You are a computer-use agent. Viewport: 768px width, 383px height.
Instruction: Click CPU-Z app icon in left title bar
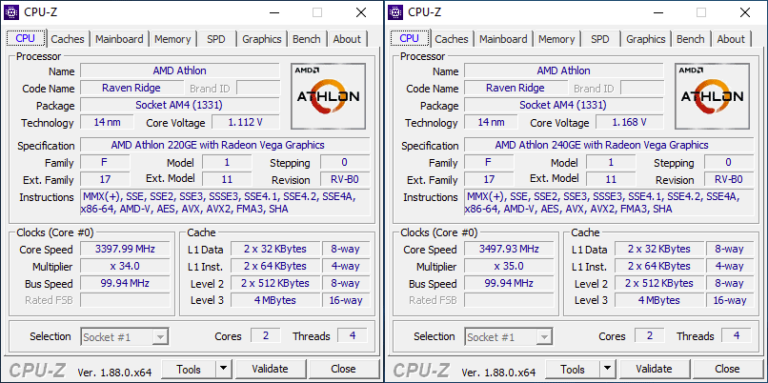[11, 12]
